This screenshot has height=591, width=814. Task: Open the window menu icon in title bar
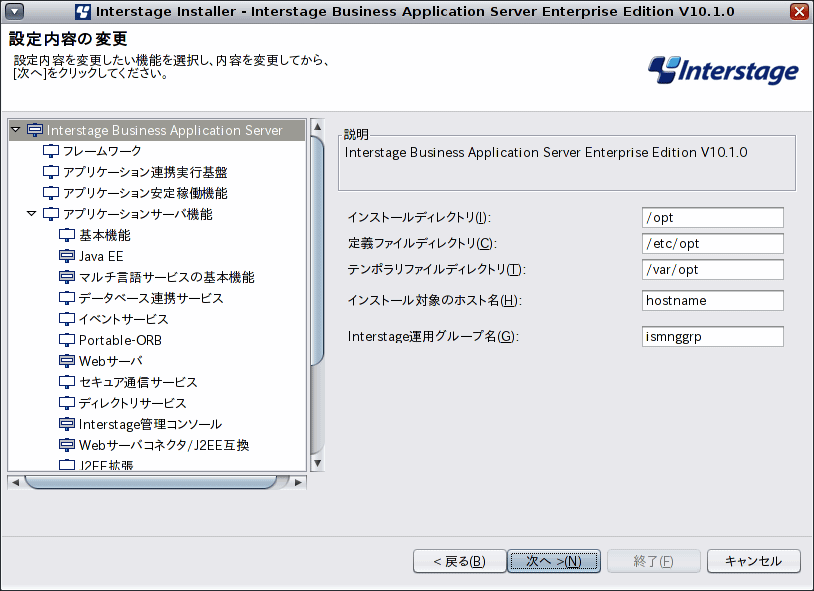[x=14, y=11]
